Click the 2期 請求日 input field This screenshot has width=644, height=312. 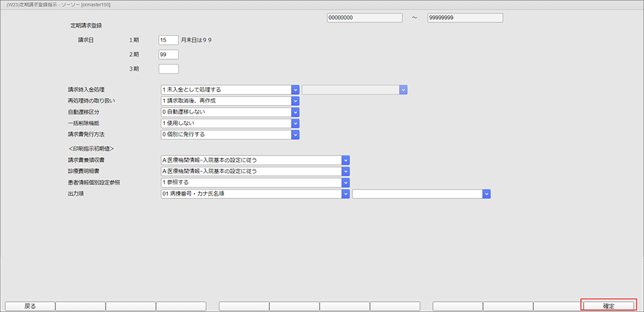pyautogui.click(x=168, y=55)
